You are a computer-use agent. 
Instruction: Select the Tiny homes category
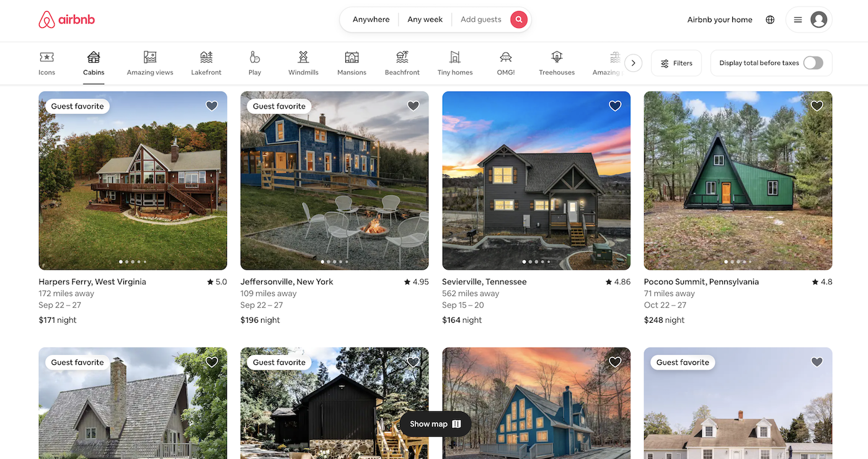(x=454, y=63)
